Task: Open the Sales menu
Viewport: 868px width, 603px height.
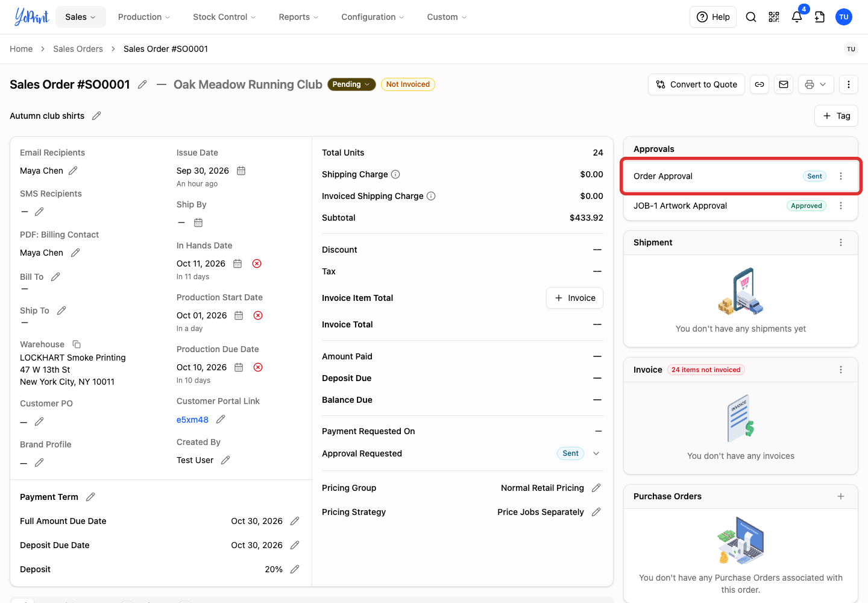Action: click(81, 17)
